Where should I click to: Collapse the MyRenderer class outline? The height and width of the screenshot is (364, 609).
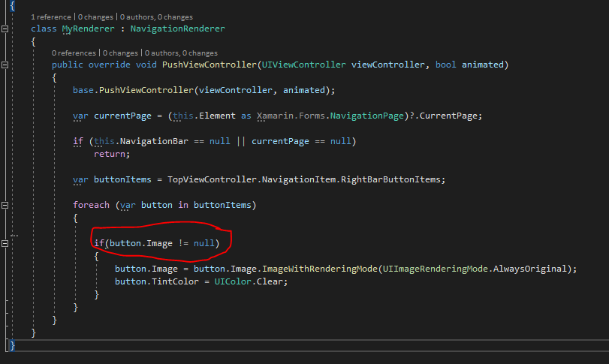pyautogui.click(x=5, y=29)
